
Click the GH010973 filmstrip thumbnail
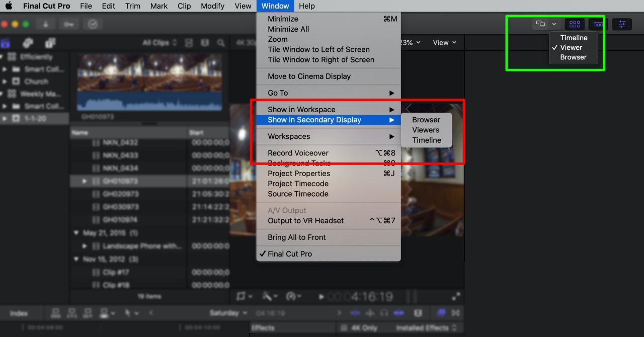point(150,81)
